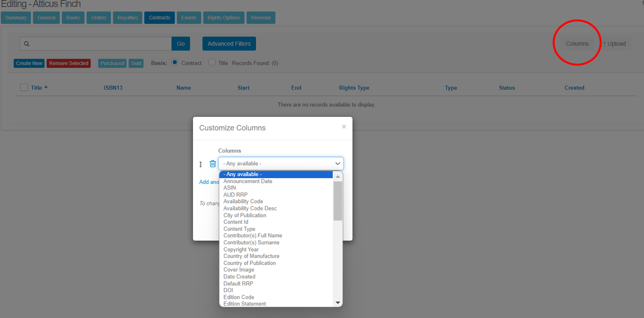The height and width of the screenshot is (318, 644).
Task: Choose Edition Statement option
Action: pos(276,304)
